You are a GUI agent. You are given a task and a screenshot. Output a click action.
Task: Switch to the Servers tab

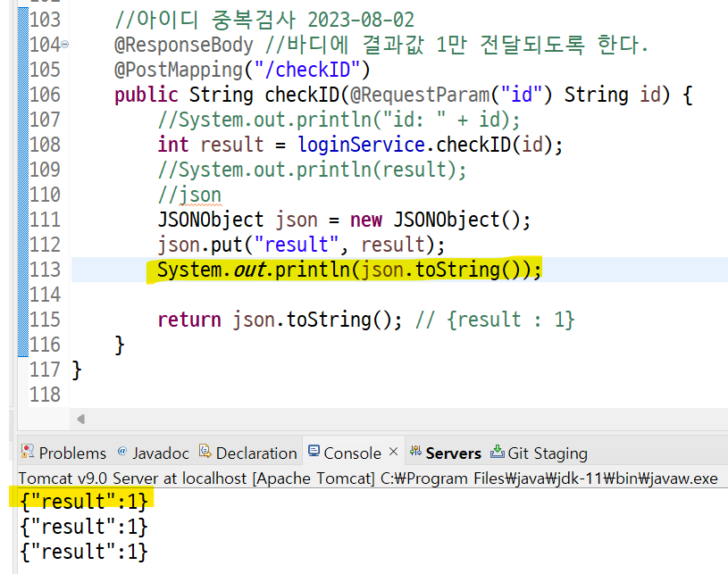(445, 453)
